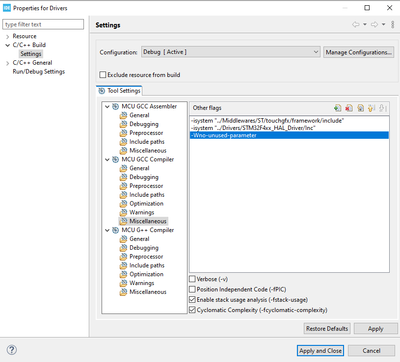The image size is (400, 362).
Task: Expand the Resource category
Action: 7,36
